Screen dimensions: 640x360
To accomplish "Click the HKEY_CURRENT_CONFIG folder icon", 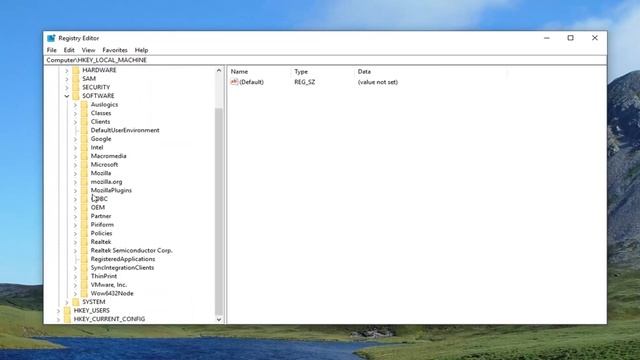I will point(67,319).
